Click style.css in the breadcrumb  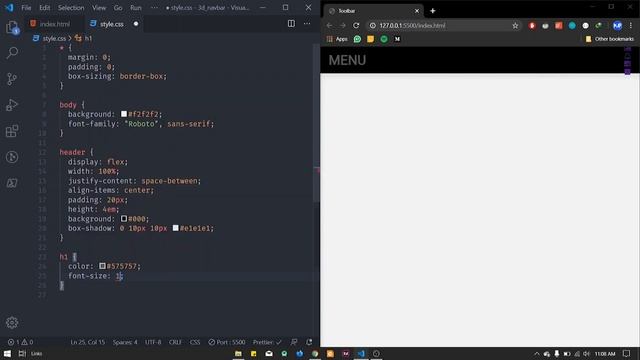[54, 38]
